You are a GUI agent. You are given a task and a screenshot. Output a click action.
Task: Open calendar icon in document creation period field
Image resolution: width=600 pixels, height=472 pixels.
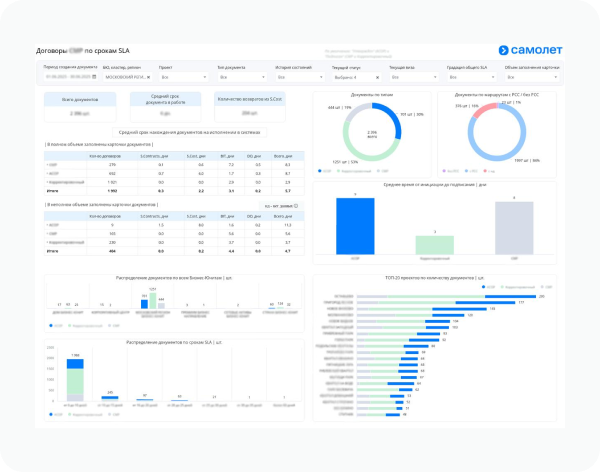(95, 77)
